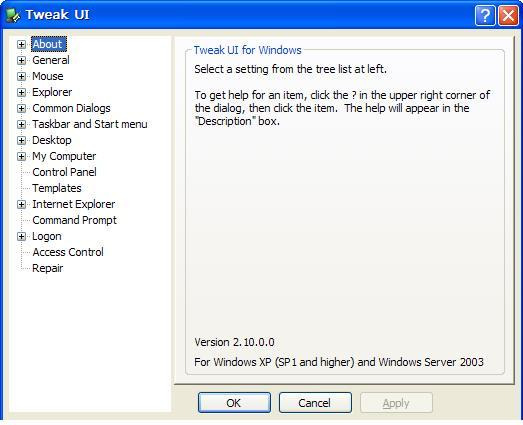Viewport: 523px width, 425px height.
Task: Select My Computer in the tree
Action: pyautogui.click(x=64, y=156)
